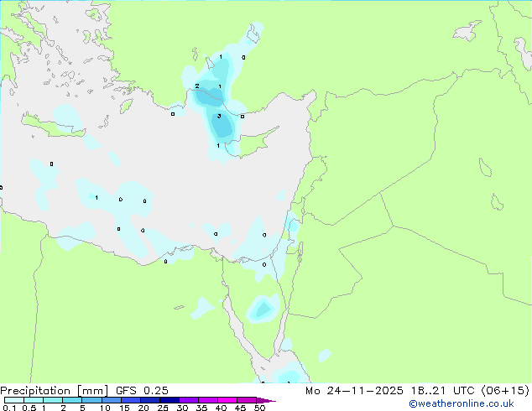Image resolution: width=532 pixels, height=411 pixels.
Task: Click the 30–35 mm purple legend swatch
Action: pos(189,400)
